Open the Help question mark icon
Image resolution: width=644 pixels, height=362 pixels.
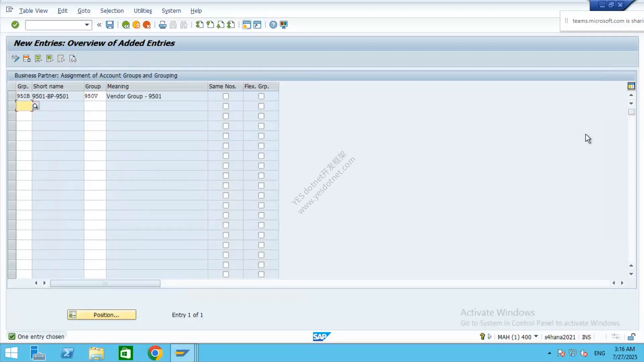[273, 25]
